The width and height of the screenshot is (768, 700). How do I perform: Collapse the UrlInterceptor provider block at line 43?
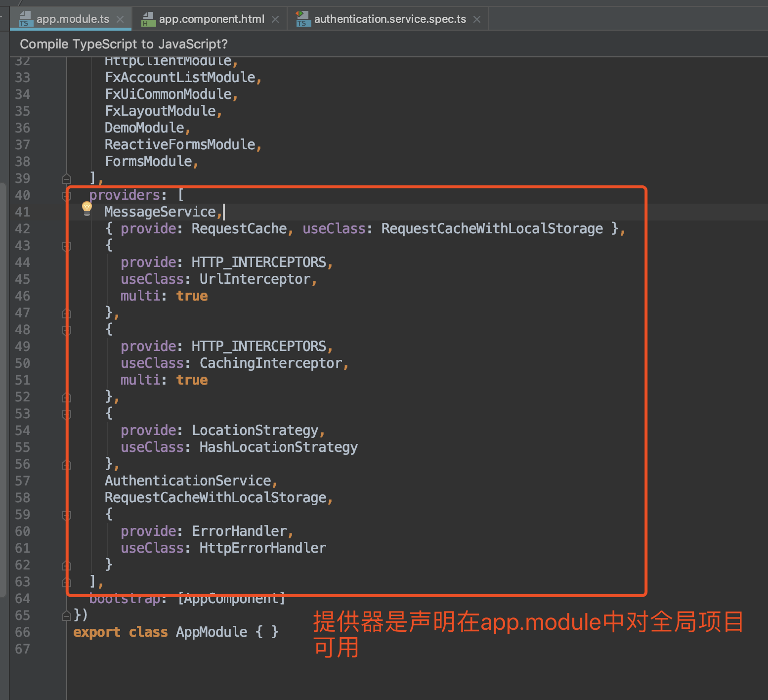click(67, 246)
